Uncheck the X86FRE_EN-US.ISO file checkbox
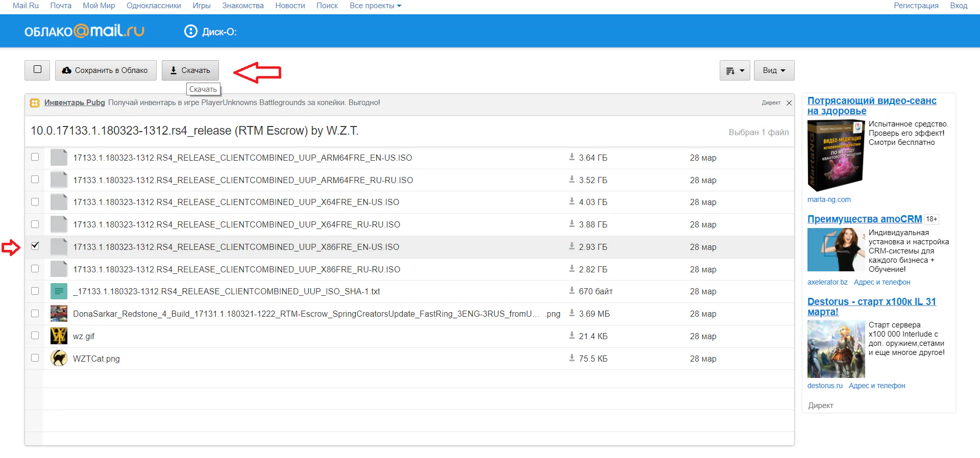 (x=35, y=246)
